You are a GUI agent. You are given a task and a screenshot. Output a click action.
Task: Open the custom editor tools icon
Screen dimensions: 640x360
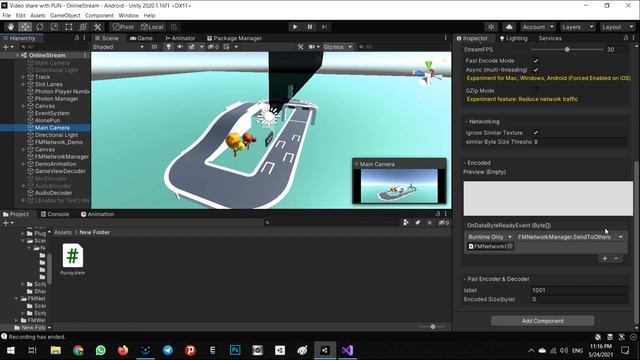click(x=98, y=27)
